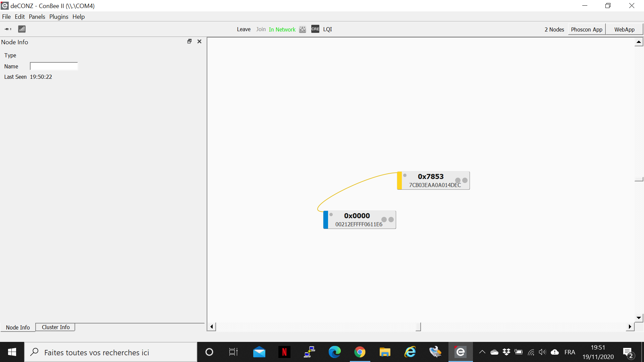Click FRA language indicator

[570, 352]
